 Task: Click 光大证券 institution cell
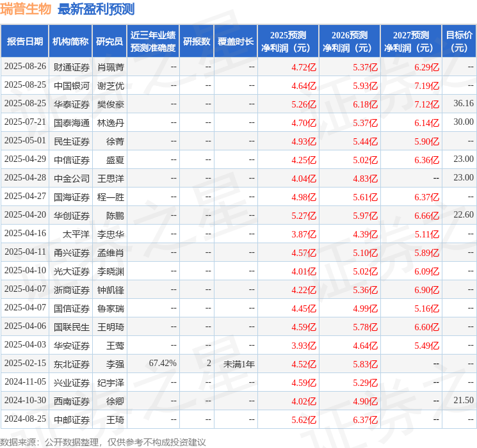point(72,271)
